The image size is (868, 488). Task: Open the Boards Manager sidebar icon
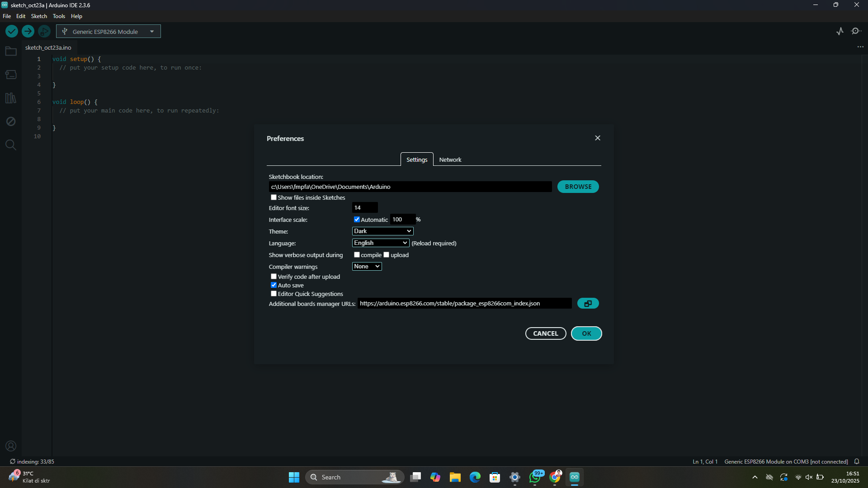coord(11,75)
